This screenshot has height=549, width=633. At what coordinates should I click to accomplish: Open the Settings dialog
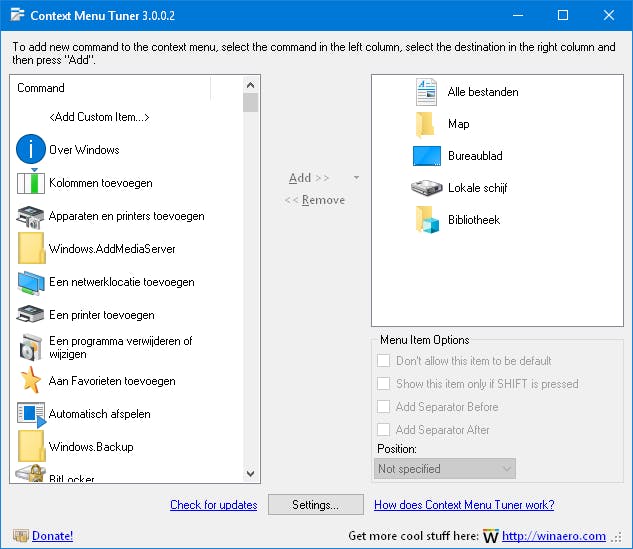314,505
